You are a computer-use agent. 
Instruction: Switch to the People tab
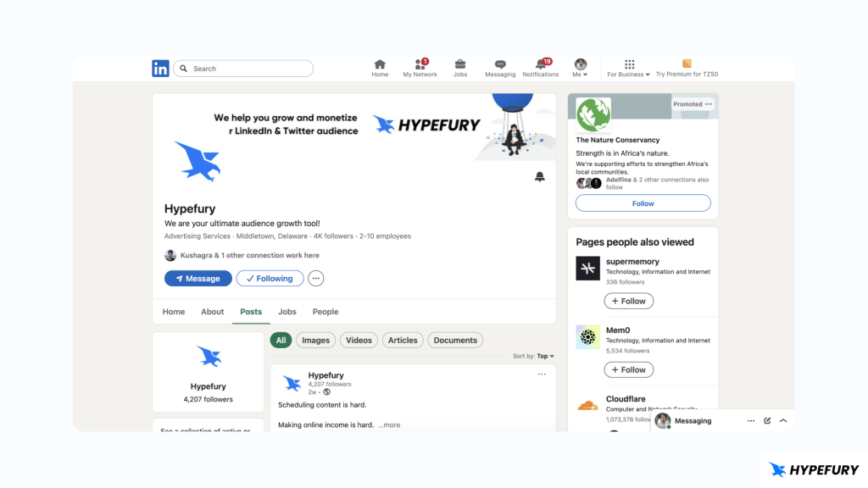[325, 312]
